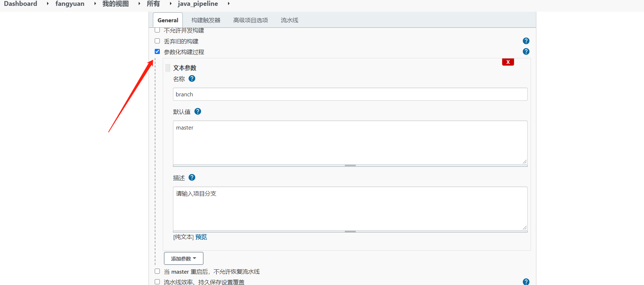Open help for 丢弃旧的构建 option
This screenshot has height=285, width=644.
[526, 41]
